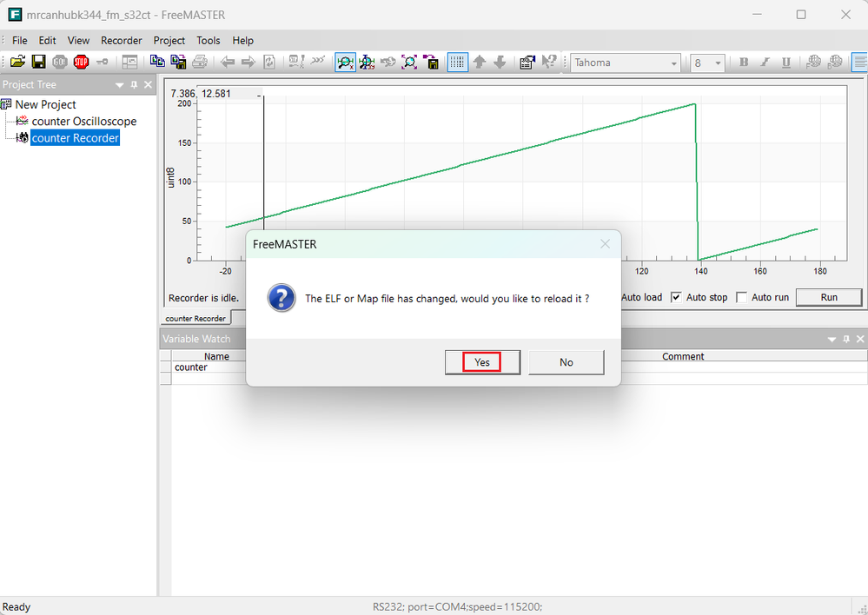
Task: Open the View menu
Action: tap(78, 41)
